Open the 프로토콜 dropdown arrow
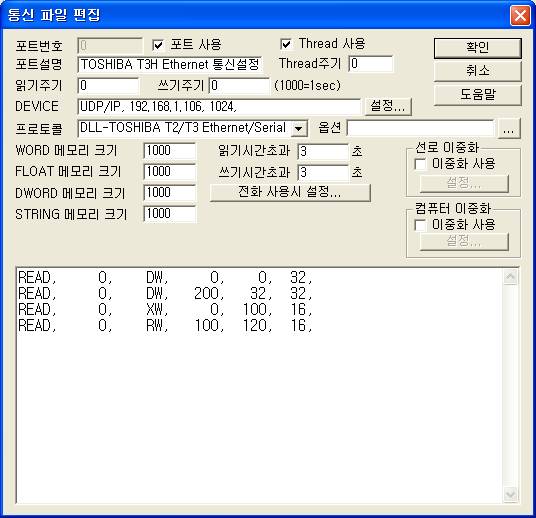 coord(299,129)
